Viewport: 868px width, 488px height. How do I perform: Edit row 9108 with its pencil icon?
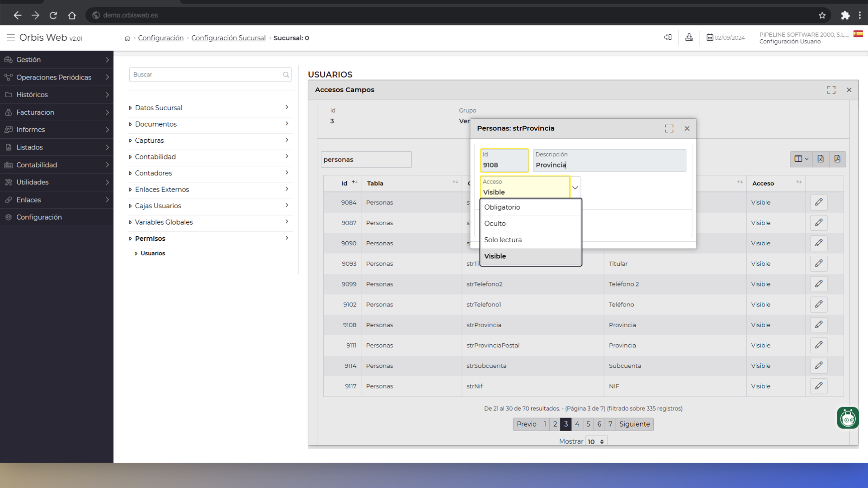pos(819,324)
